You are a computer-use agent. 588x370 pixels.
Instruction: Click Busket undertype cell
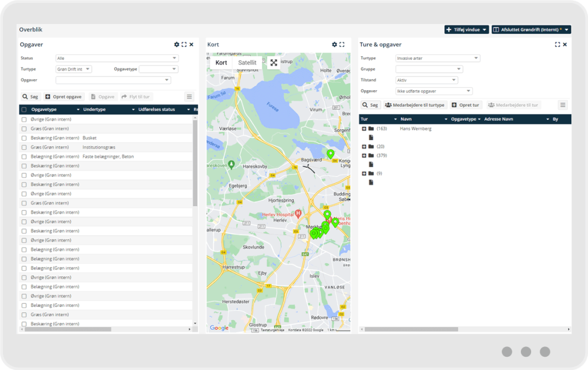(89, 138)
